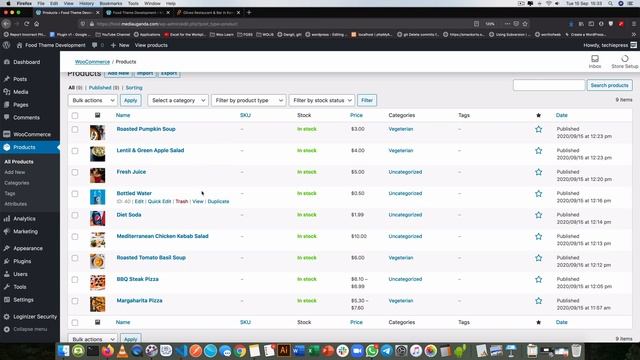640x360 pixels.
Task: Toggle featured star for Margaharita Pizza
Action: [x=538, y=301]
